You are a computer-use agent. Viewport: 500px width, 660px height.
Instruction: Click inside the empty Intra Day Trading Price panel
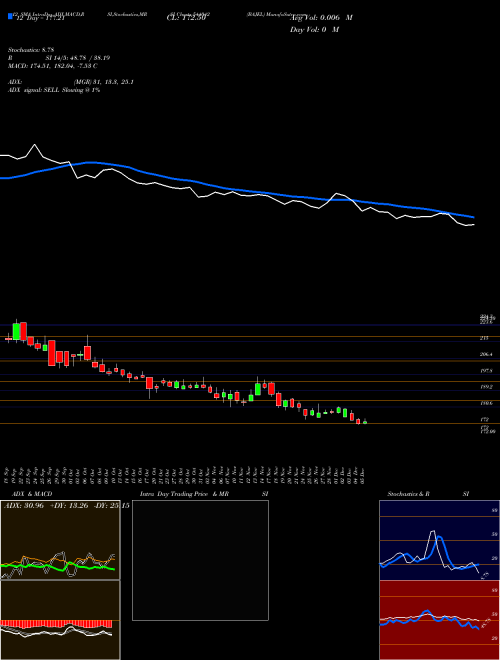pyautogui.click(x=200, y=560)
